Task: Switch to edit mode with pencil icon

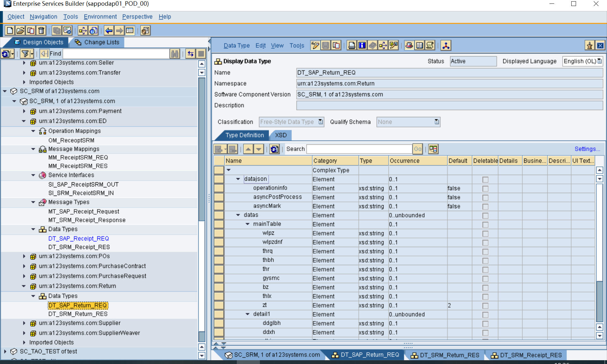Action: coord(315,45)
